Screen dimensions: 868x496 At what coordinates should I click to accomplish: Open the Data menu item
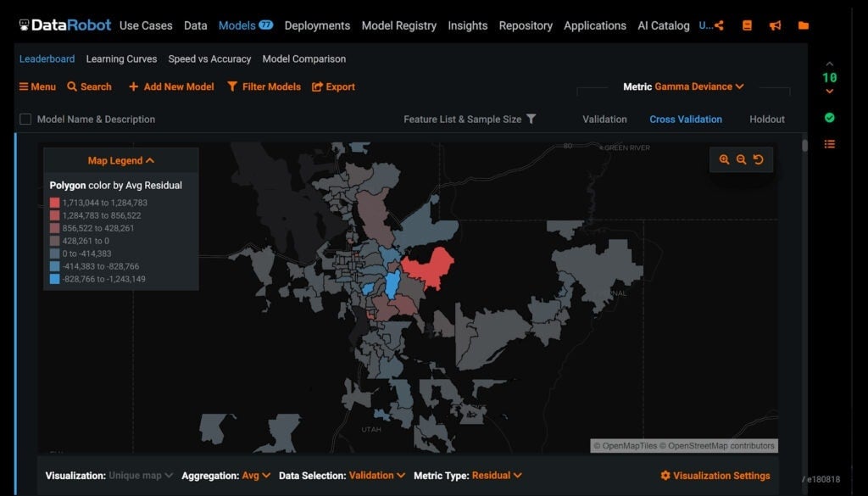coord(196,25)
